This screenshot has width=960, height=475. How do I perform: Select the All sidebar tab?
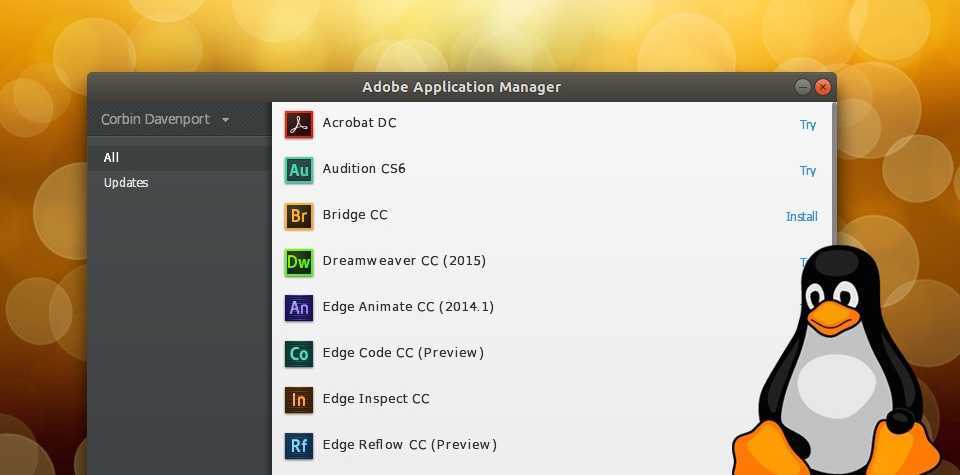(x=111, y=157)
